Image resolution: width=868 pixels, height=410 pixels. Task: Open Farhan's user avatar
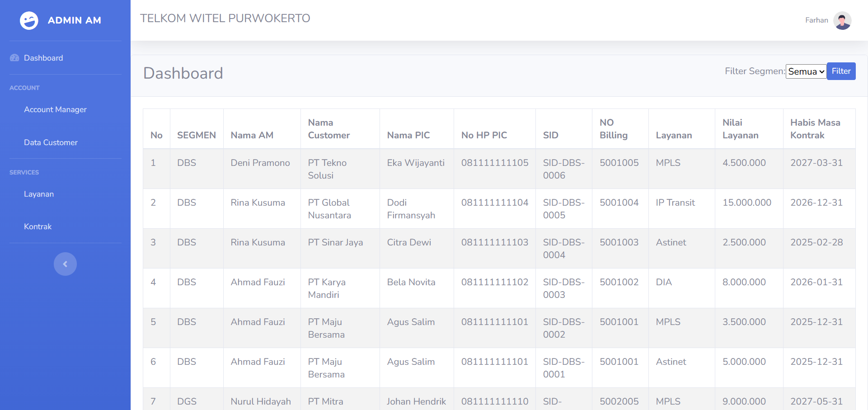[x=842, y=20]
